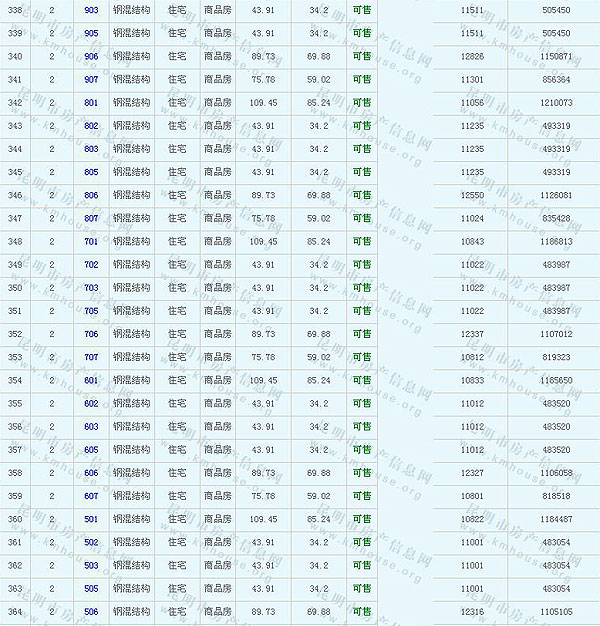Open room 805 link
This screenshot has height=626, width=600.
coord(91,172)
